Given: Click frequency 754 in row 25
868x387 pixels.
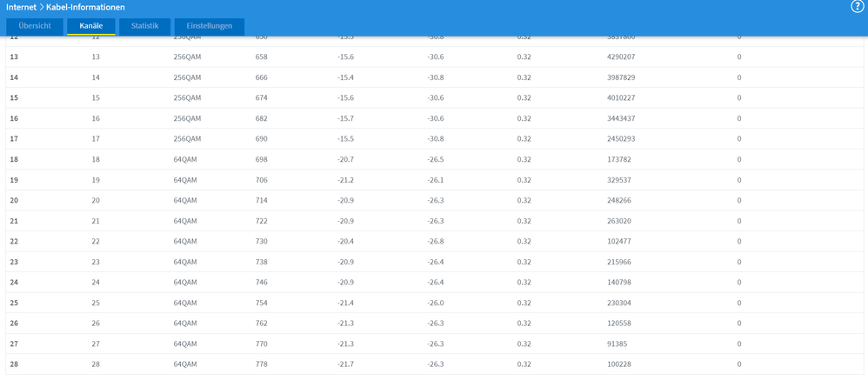Looking at the screenshot, I should click(x=261, y=303).
